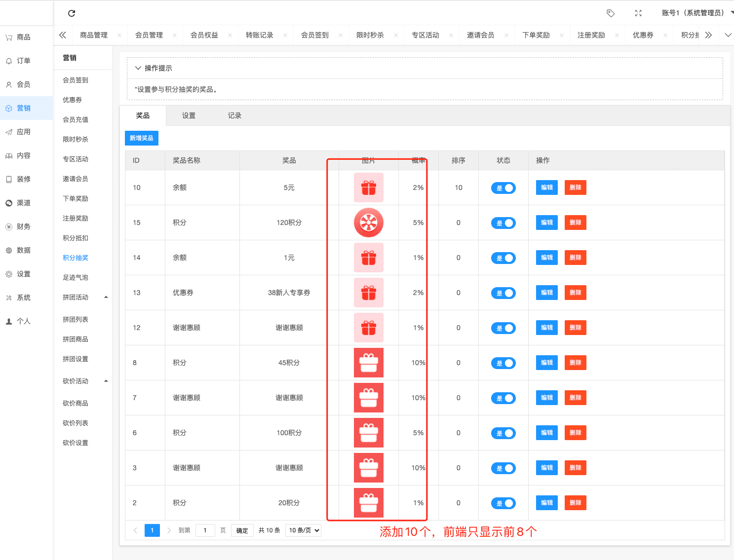734x560 pixels.
Task: Collapse the 拼团活动 submenu
Action: (106, 298)
